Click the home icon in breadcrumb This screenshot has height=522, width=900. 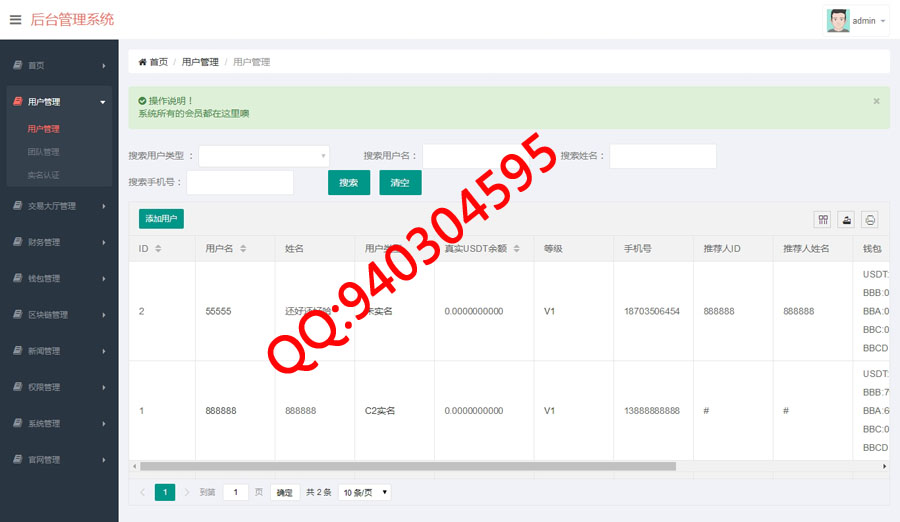click(x=143, y=62)
